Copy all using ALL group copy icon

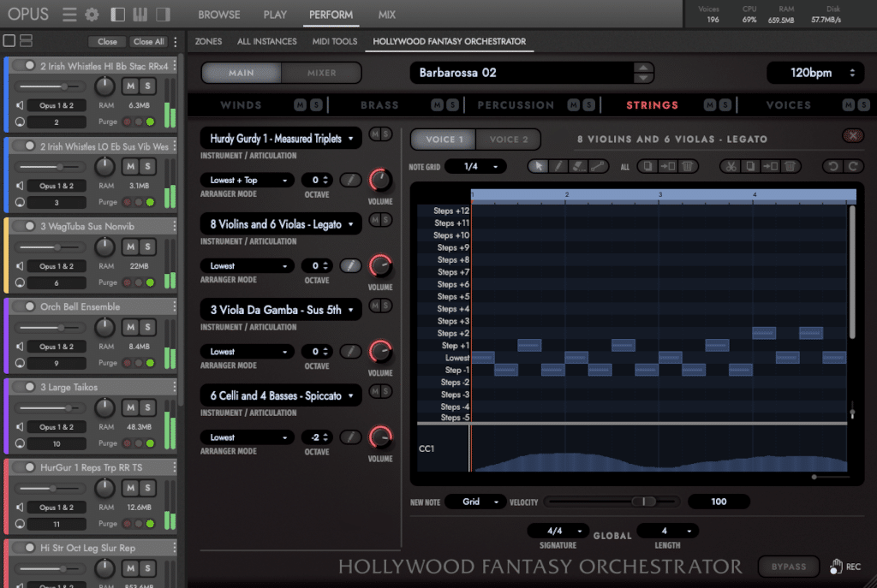[x=647, y=167]
